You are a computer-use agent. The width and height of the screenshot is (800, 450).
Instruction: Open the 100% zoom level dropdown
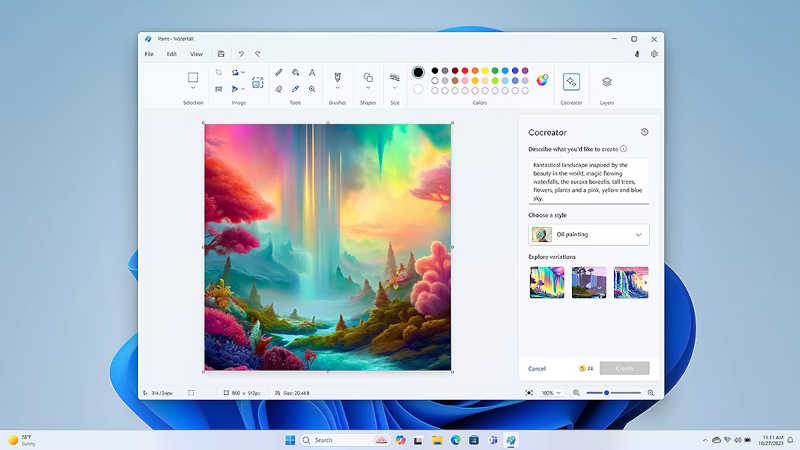click(x=551, y=393)
